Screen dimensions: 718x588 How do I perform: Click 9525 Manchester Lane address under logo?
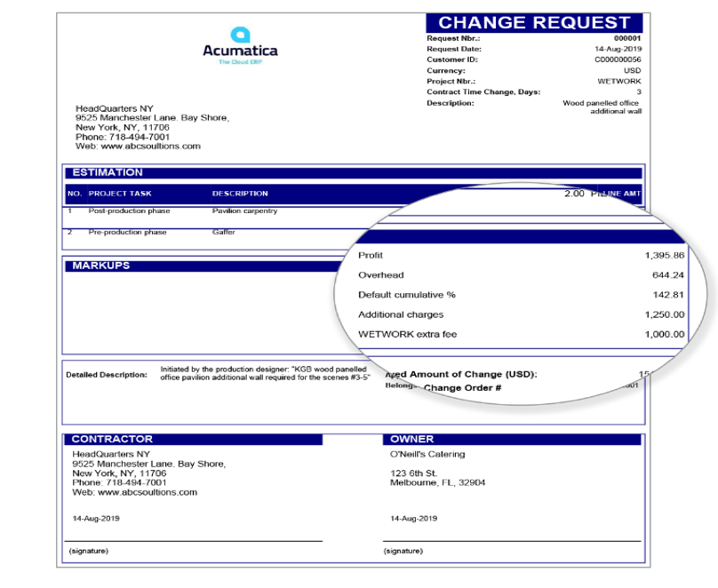(x=152, y=118)
